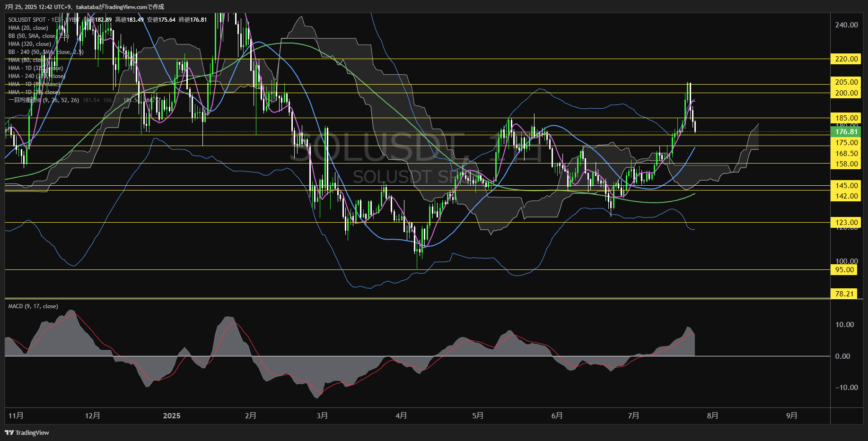Click the current price label 176.81
Image resolution: width=868 pixels, height=441 pixels.
(x=845, y=132)
